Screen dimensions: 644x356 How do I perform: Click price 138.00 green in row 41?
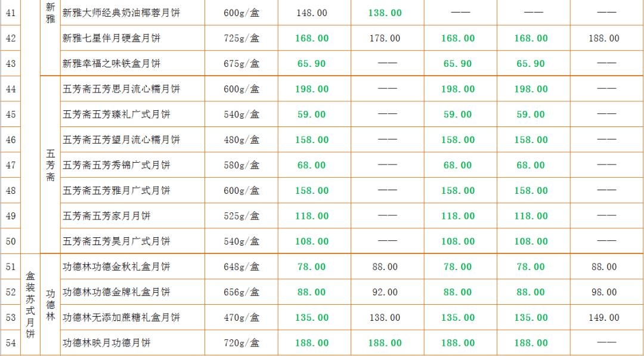pos(385,13)
